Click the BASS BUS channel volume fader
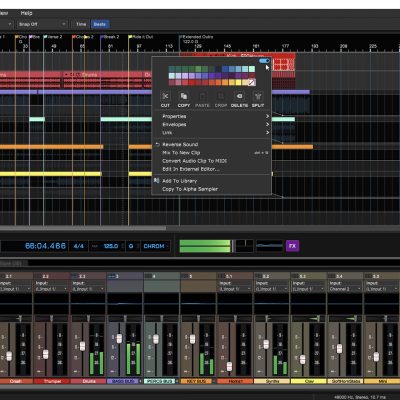This screenshot has height=400, width=400. pyautogui.click(x=119, y=338)
